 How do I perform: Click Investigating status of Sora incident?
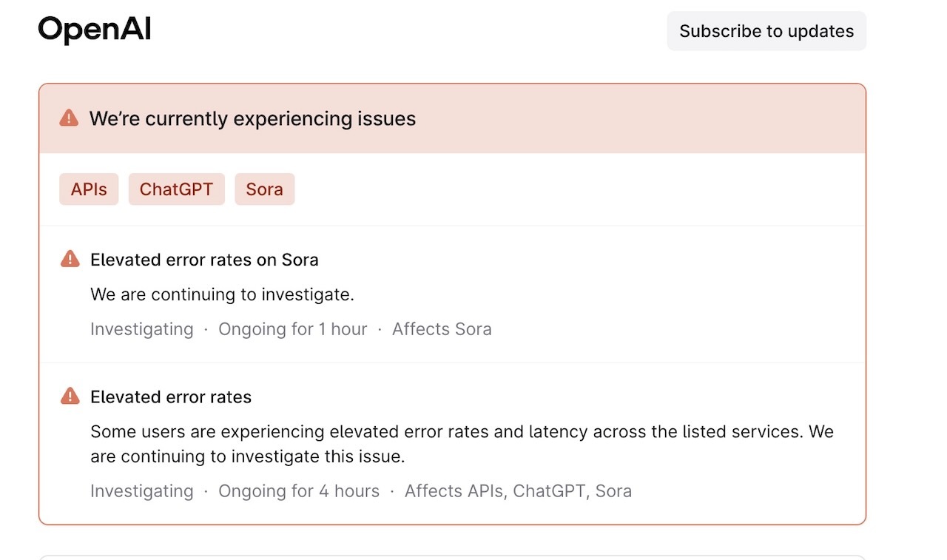click(x=141, y=329)
